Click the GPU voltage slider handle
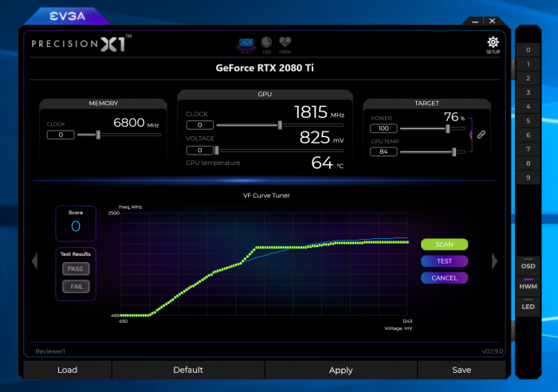Image resolution: width=558 pixels, height=392 pixels. pyautogui.click(x=216, y=151)
